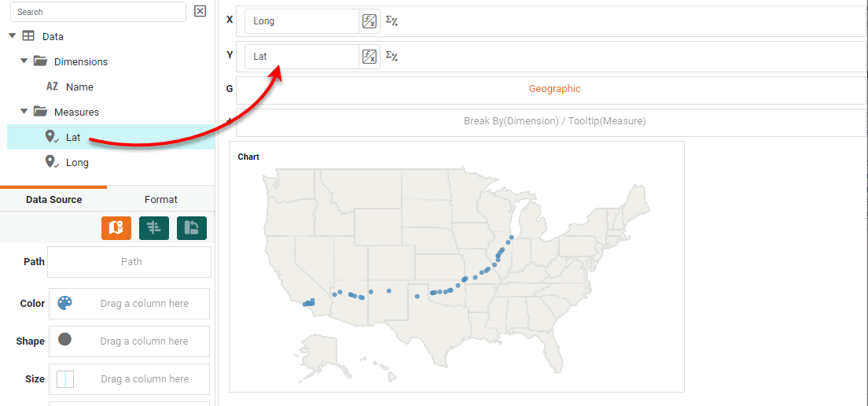Click the align/distribute axes icon button
The width and height of the screenshot is (868, 406).
point(153,228)
